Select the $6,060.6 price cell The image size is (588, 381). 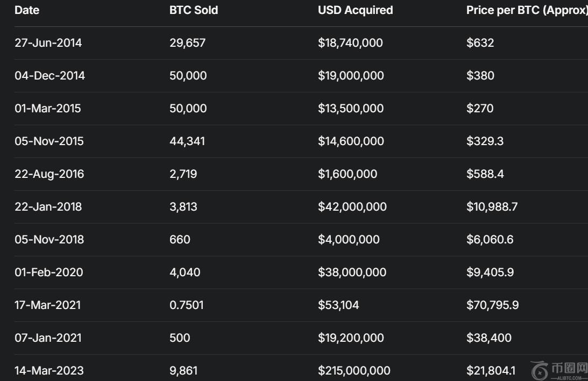coord(490,240)
